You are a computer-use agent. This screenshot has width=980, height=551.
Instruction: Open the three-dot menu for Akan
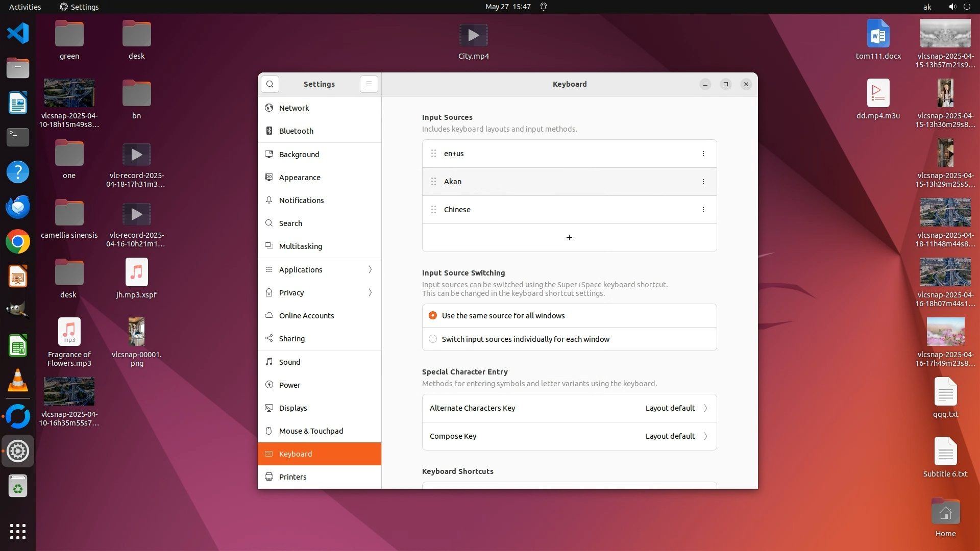pyautogui.click(x=703, y=182)
